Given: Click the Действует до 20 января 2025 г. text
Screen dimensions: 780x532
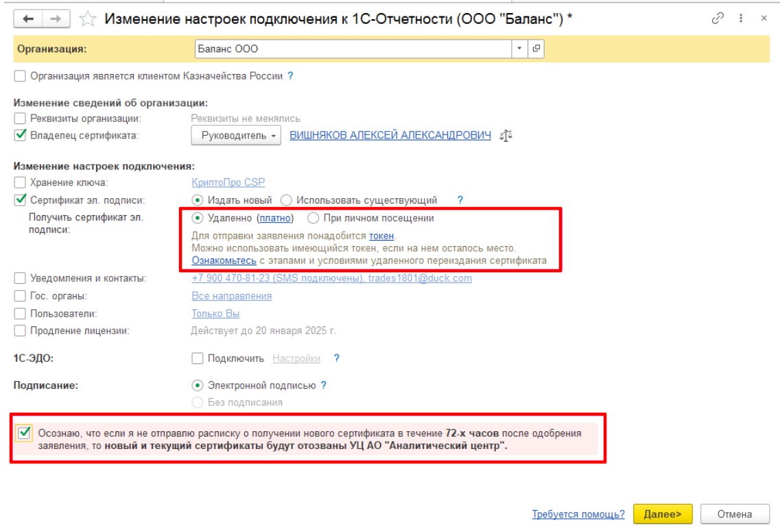Looking at the screenshot, I should point(263,330).
